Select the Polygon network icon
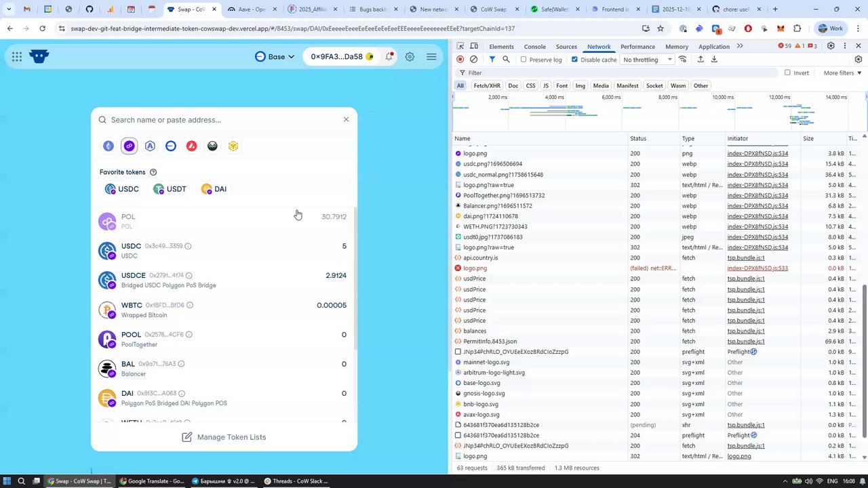Screen dimensions: 868x488 (x=129, y=146)
